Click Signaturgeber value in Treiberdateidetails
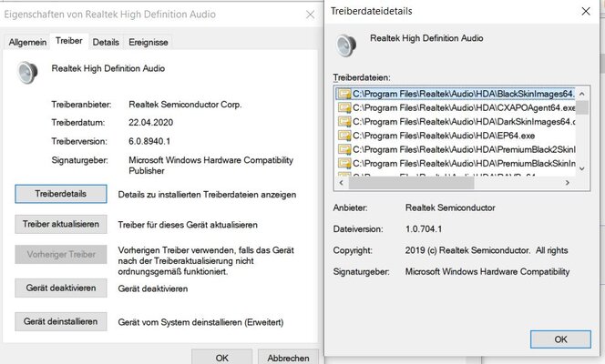605x364 pixels. 487,271
